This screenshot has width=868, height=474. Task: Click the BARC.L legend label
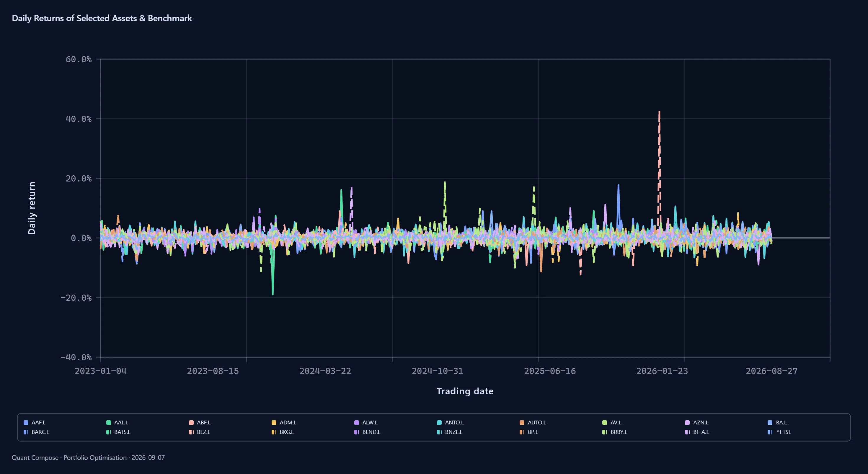click(x=40, y=432)
